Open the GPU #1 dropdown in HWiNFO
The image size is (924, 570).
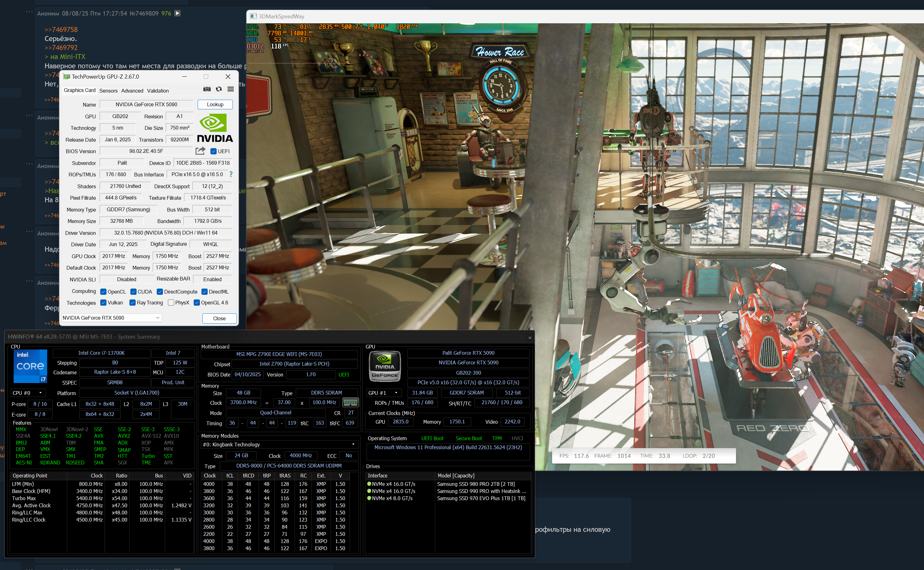point(384,393)
